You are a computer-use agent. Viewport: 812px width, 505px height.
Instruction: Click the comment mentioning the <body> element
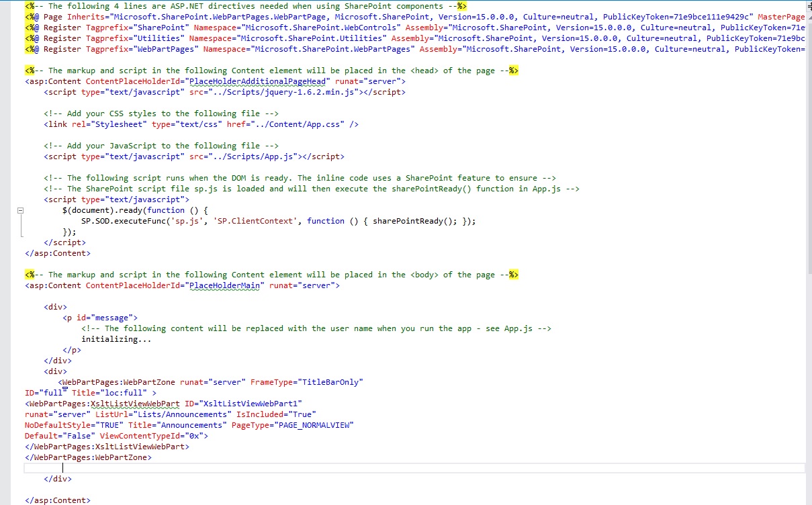(271, 275)
